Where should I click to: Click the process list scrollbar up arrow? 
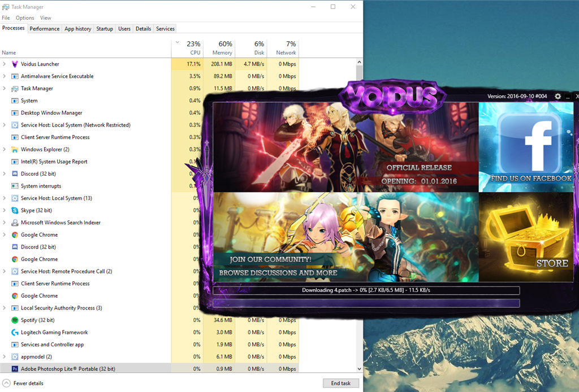click(x=359, y=62)
